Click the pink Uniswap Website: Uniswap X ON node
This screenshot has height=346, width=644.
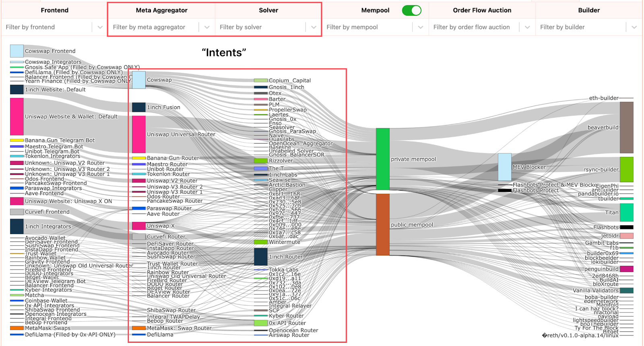pos(17,201)
